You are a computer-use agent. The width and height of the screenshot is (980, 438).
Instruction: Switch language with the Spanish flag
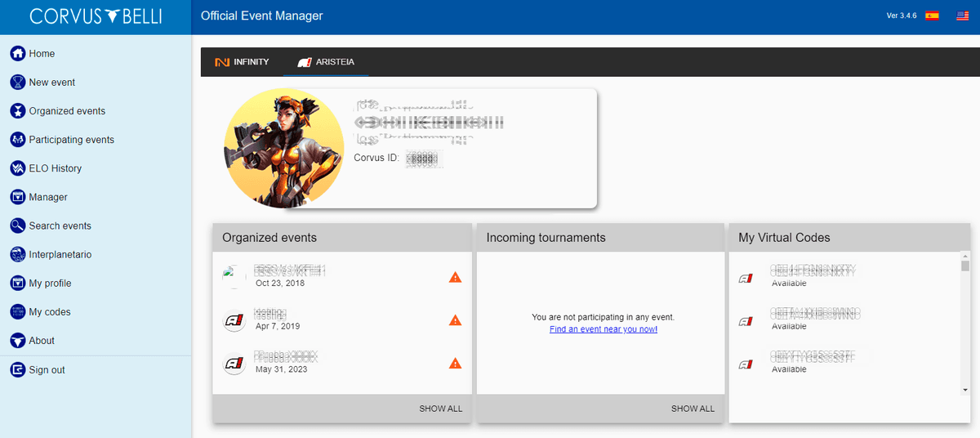click(x=932, y=16)
